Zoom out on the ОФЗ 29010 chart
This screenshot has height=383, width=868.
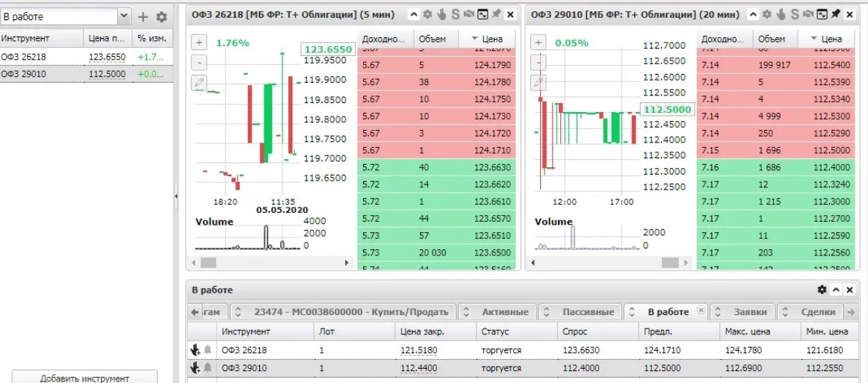[539, 63]
